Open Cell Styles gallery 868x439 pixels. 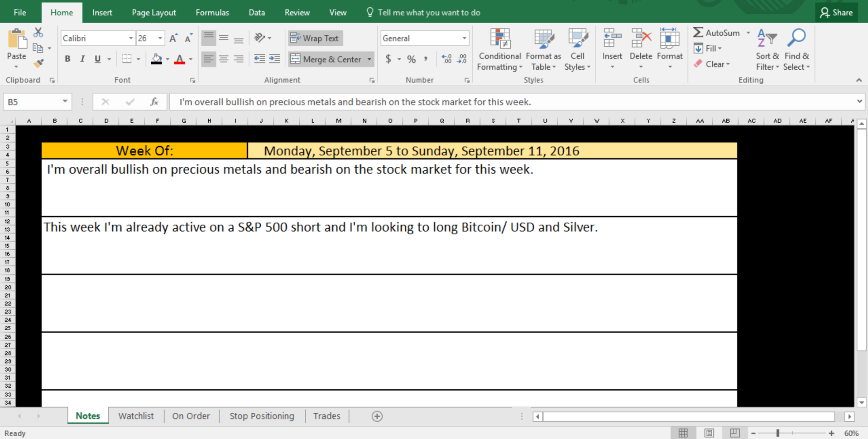pyautogui.click(x=577, y=50)
